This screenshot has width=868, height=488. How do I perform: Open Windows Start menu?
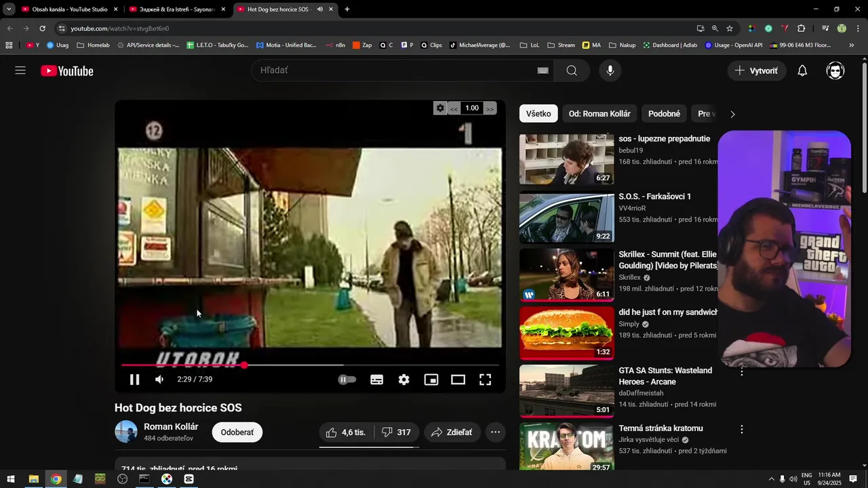coord(11,479)
